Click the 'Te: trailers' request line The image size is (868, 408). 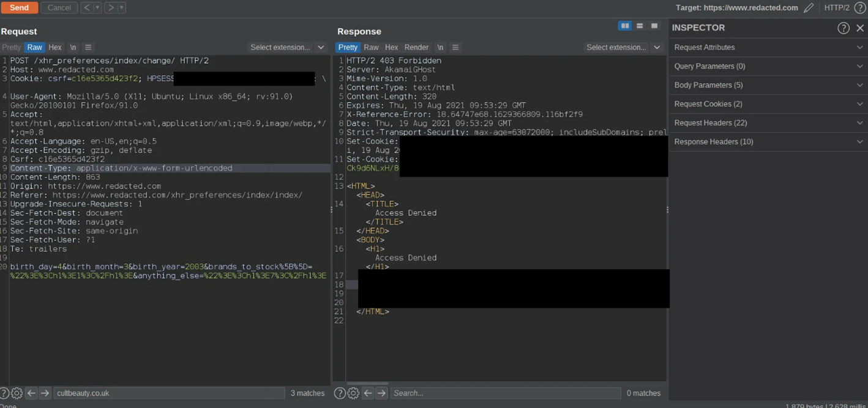tap(39, 249)
